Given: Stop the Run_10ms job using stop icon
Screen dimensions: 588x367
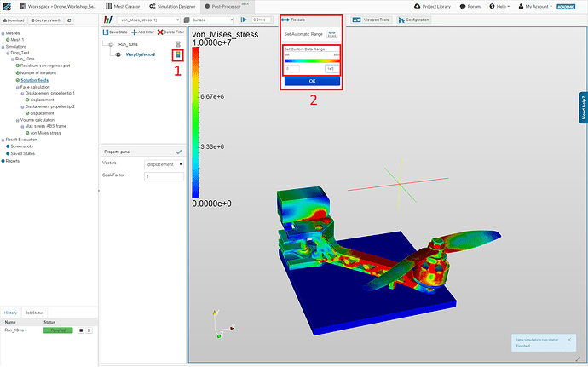Looking at the screenshot, I should [80, 329].
